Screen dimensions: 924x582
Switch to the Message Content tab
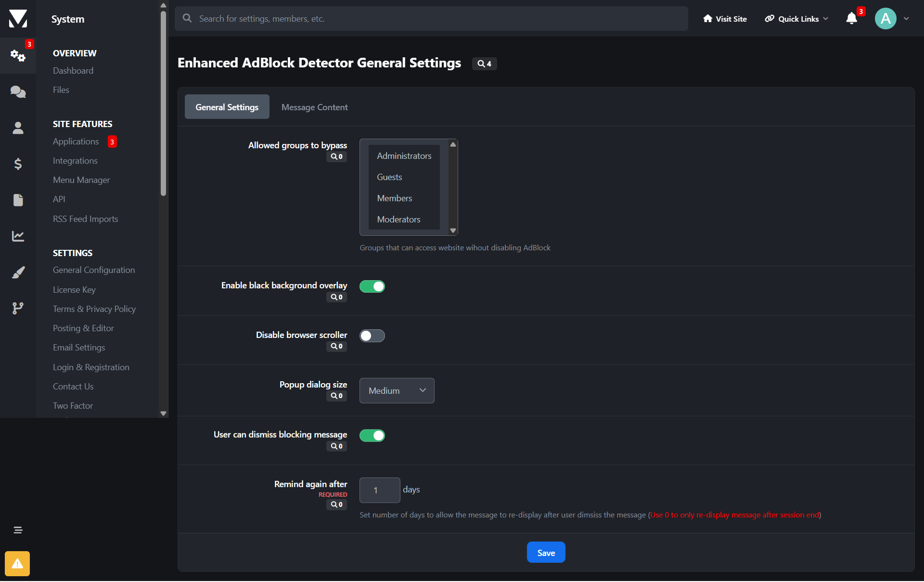(x=314, y=107)
